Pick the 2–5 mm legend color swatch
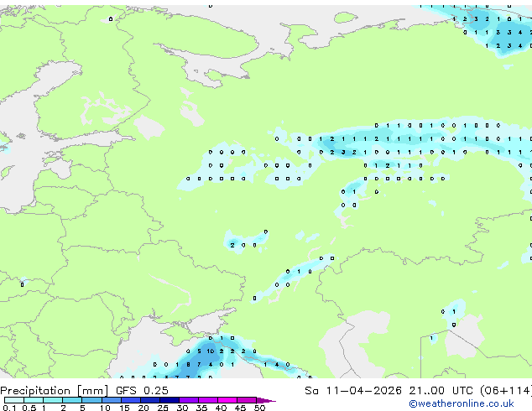Viewport: 532px width, 411px height. point(72,400)
